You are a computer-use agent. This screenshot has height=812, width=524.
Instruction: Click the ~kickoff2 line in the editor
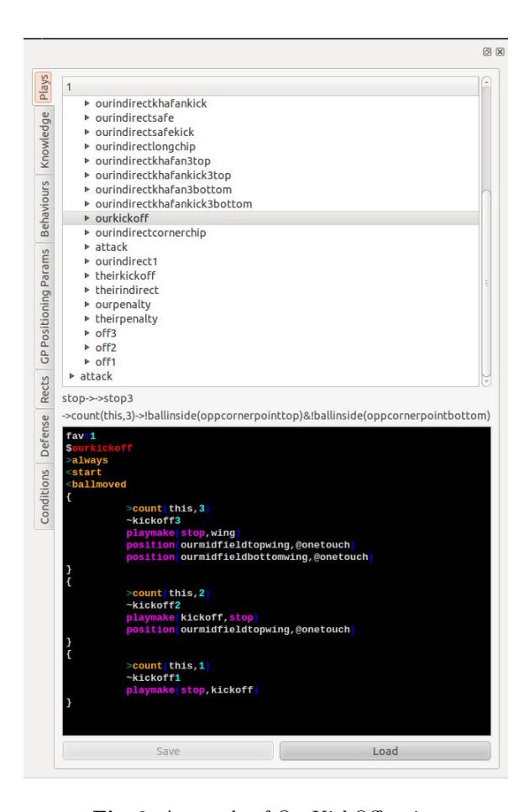point(154,605)
